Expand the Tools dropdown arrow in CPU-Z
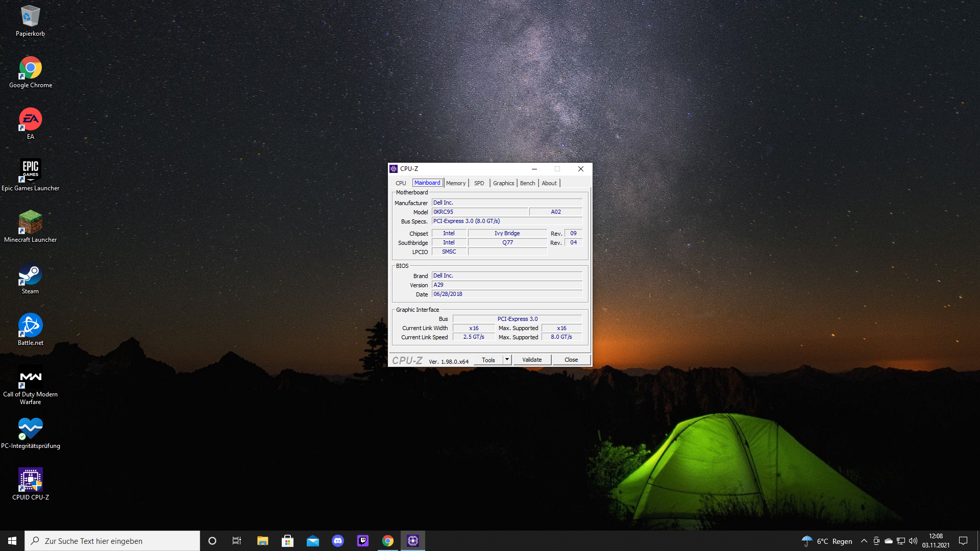The height and width of the screenshot is (551, 980). pos(507,360)
